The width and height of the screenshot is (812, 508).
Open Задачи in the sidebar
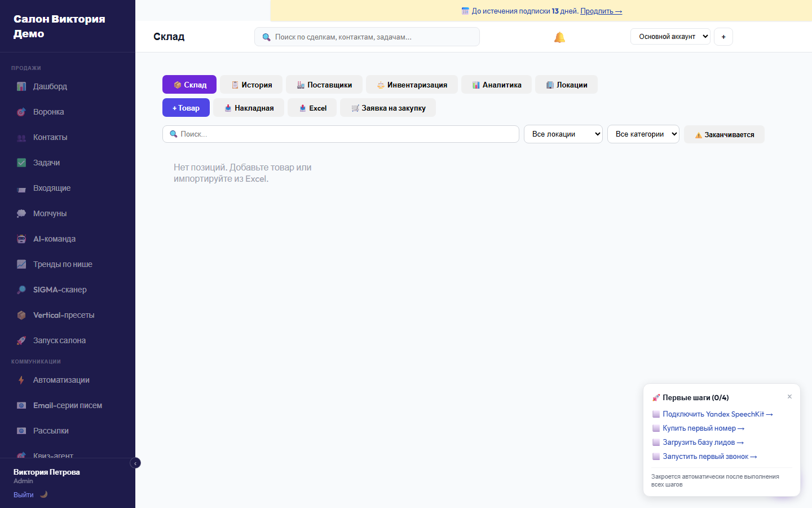pos(68,163)
